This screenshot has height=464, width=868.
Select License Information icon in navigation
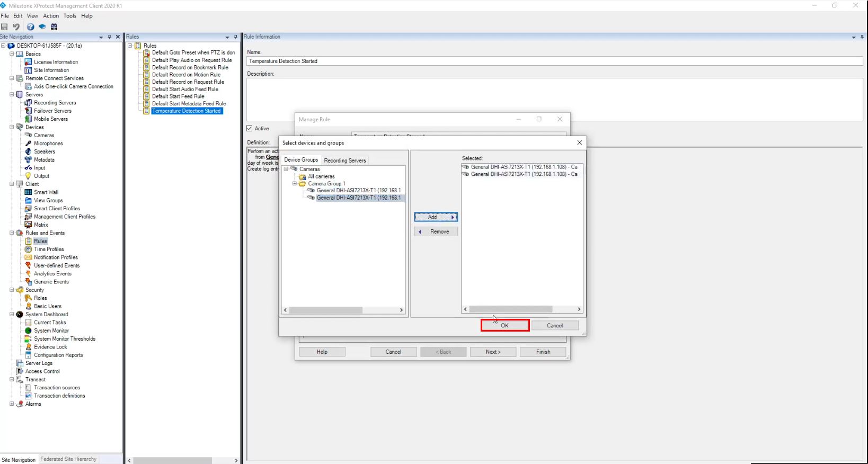pyautogui.click(x=29, y=62)
